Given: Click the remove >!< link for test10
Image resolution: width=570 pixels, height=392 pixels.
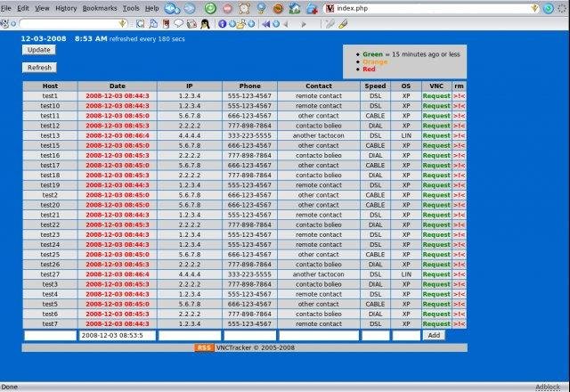Looking at the screenshot, I should pyautogui.click(x=459, y=106).
